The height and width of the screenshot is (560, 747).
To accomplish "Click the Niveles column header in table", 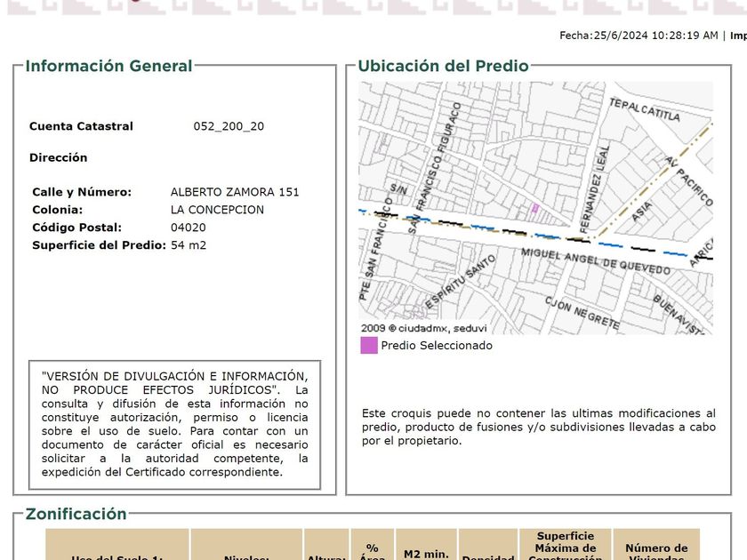I will click(246, 556).
